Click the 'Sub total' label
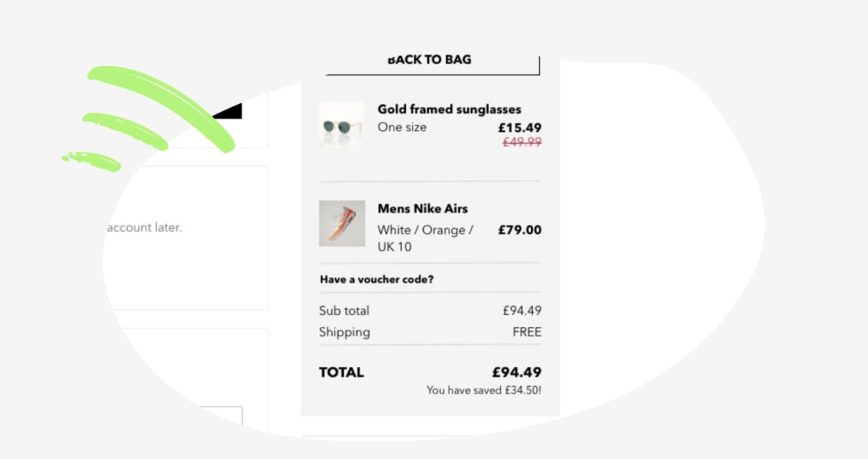The height and width of the screenshot is (459, 868). pos(344,311)
